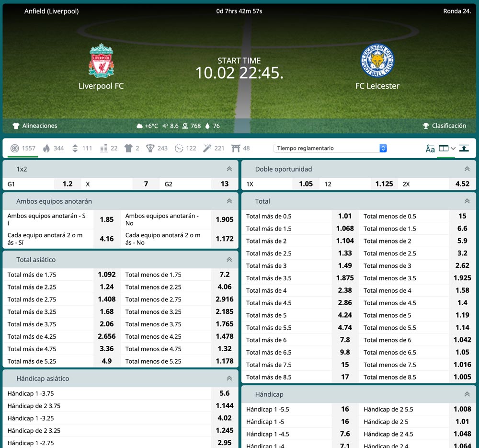Open the Clasificación standings

[444, 126]
